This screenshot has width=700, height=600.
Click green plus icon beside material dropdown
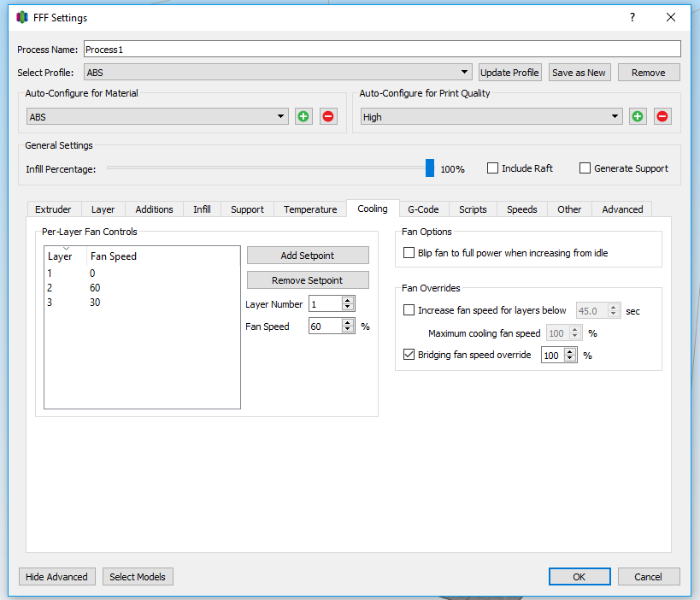click(303, 117)
